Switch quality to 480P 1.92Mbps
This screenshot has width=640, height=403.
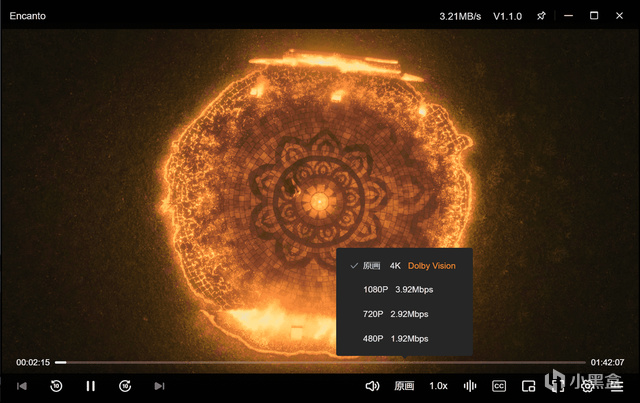coord(404,338)
